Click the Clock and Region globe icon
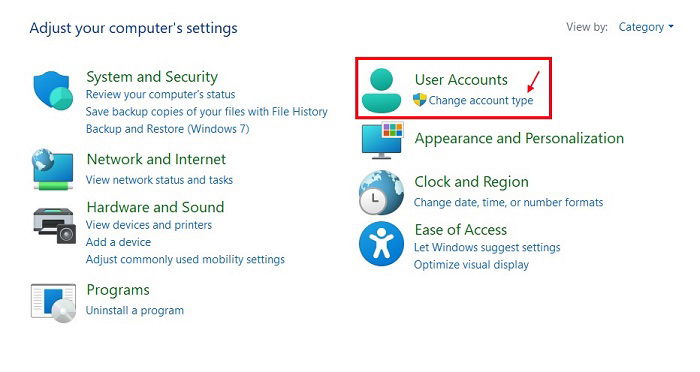The height and width of the screenshot is (372, 700). point(381,192)
